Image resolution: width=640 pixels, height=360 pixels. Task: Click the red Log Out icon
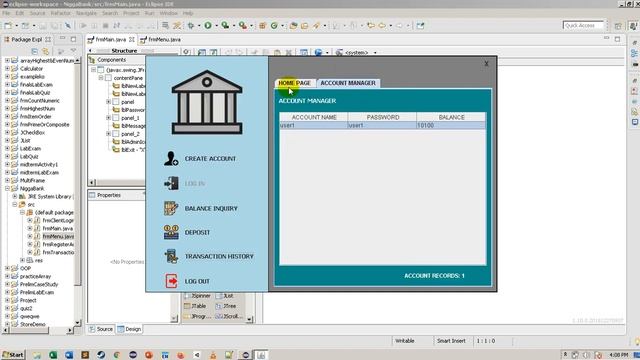click(171, 281)
